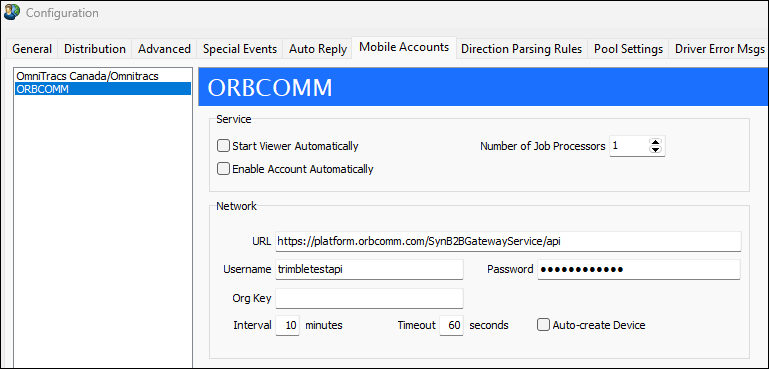This screenshot has height=369, width=769.
Task: Click the empty Org Key field
Action: click(369, 298)
